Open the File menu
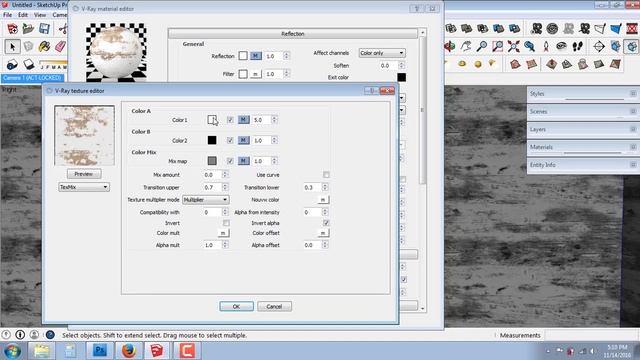The height and width of the screenshot is (360, 640). pyautogui.click(x=7, y=15)
